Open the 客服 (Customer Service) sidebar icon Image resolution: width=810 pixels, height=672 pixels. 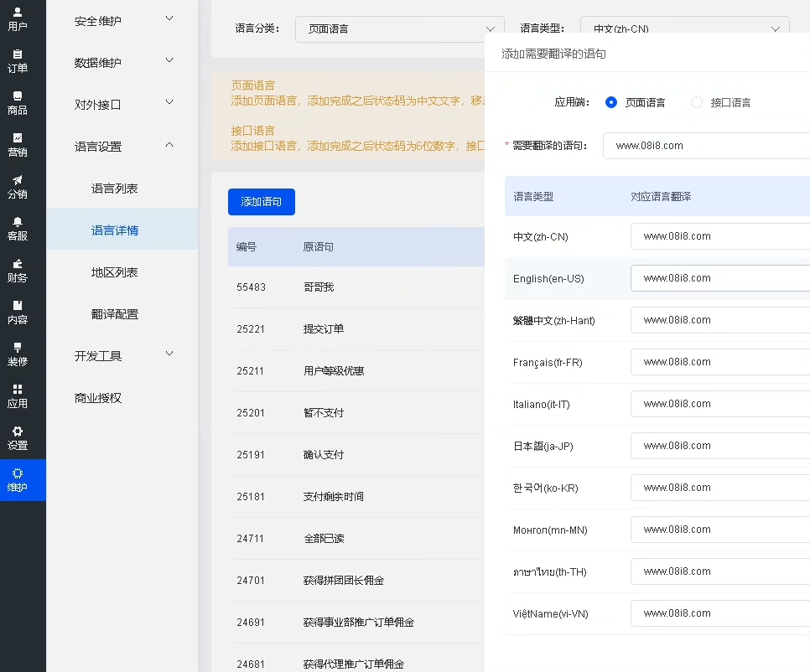(x=18, y=228)
